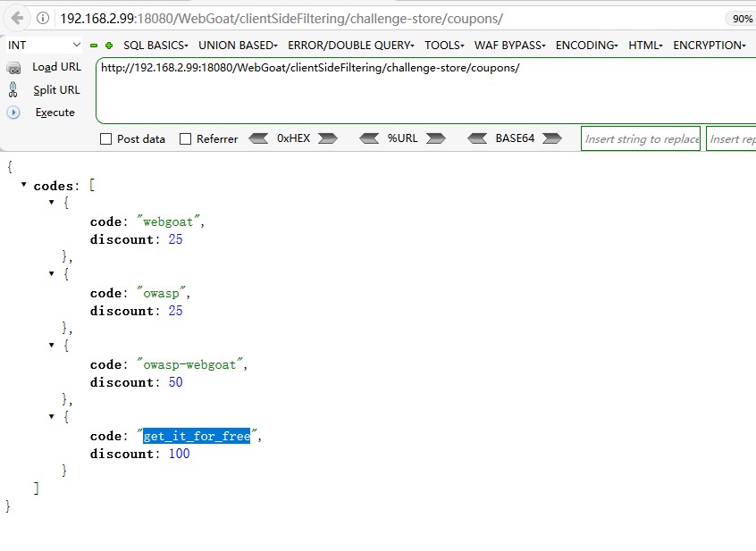Image resolution: width=756 pixels, height=551 pixels.
Task: Collapse the owasp-webgoat coupon object
Action: click(x=52, y=345)
